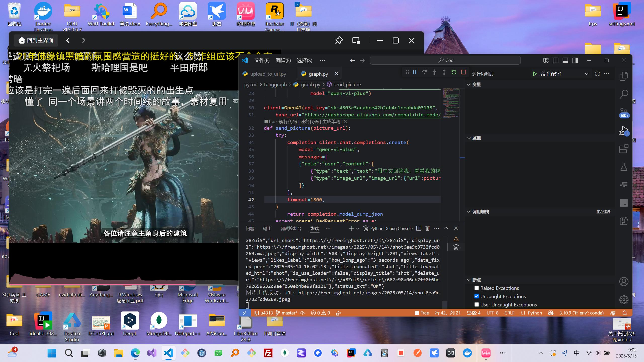Restart the debug session
This screenshot has height=362, width=644.
pos(454,72)
